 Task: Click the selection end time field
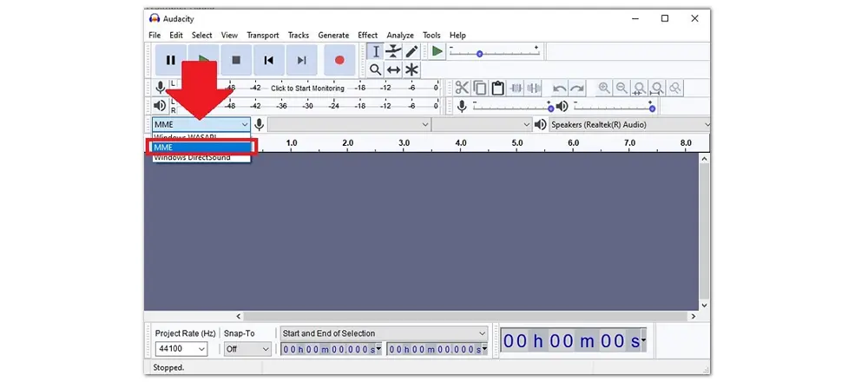click(x=437, y=349)
